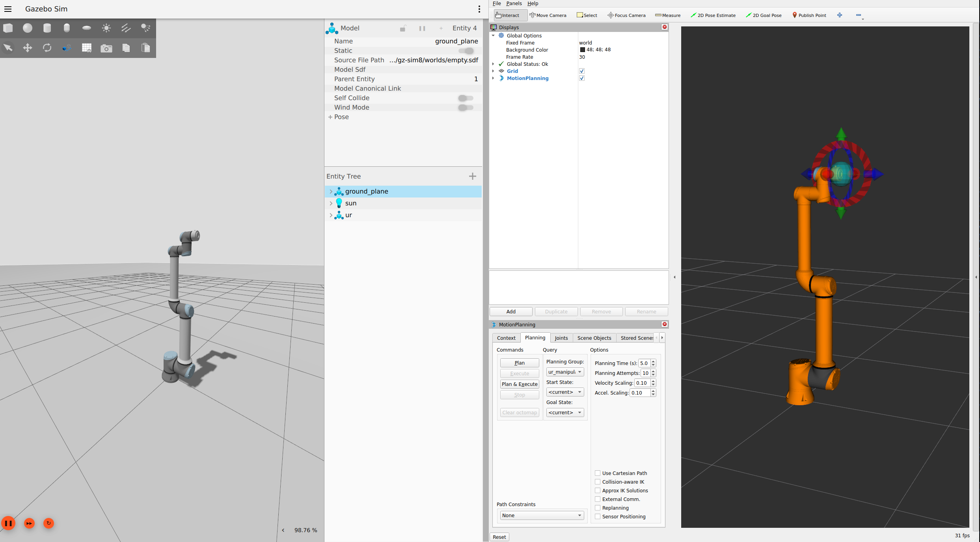The height and width of the screenshot is (542, 980).
Task: Select the rotate mode tool
Action: coord(47,48)
